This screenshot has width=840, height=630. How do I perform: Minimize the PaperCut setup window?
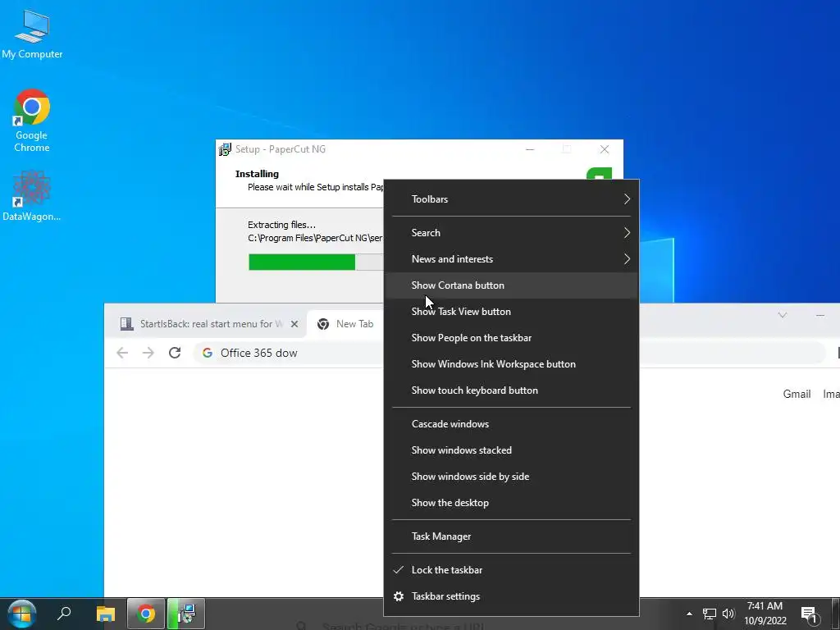tap(531, 149)
